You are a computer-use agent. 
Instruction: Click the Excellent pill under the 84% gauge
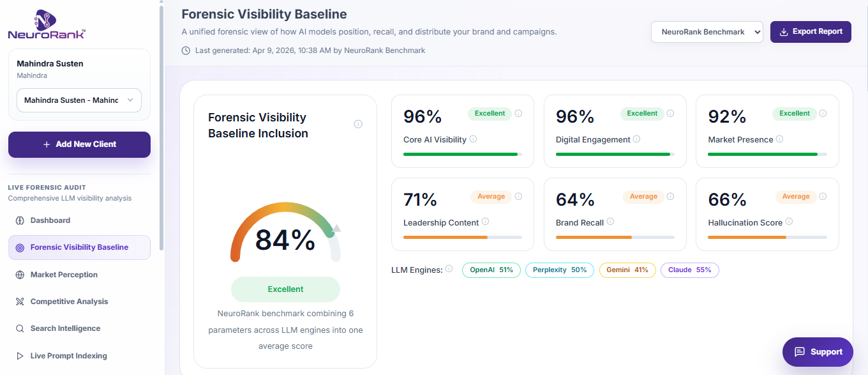(x=285, y=289)
